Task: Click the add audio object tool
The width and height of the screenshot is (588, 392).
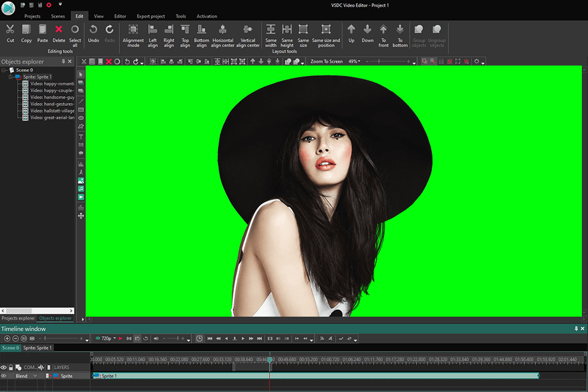Action: click(x=81, y=189)
